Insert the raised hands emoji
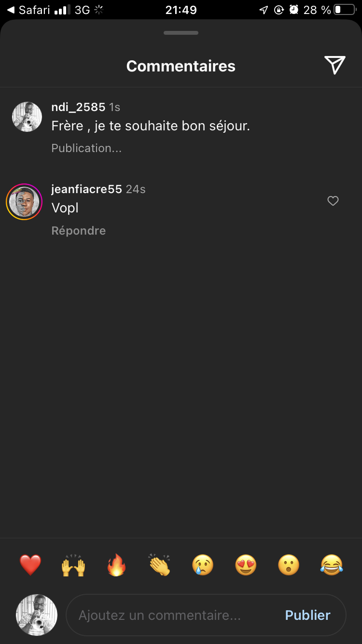This screenshot has width=362, height=644. tap(73, 565)
